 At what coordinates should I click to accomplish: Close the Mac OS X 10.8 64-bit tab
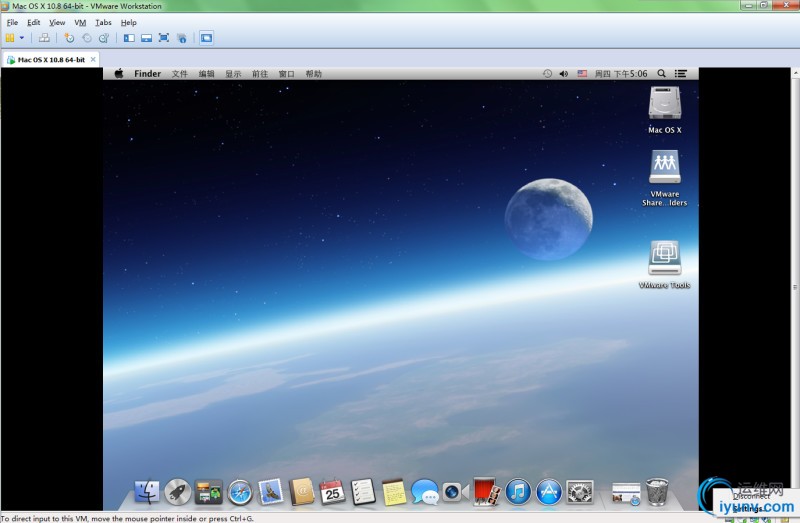(93, 59)
